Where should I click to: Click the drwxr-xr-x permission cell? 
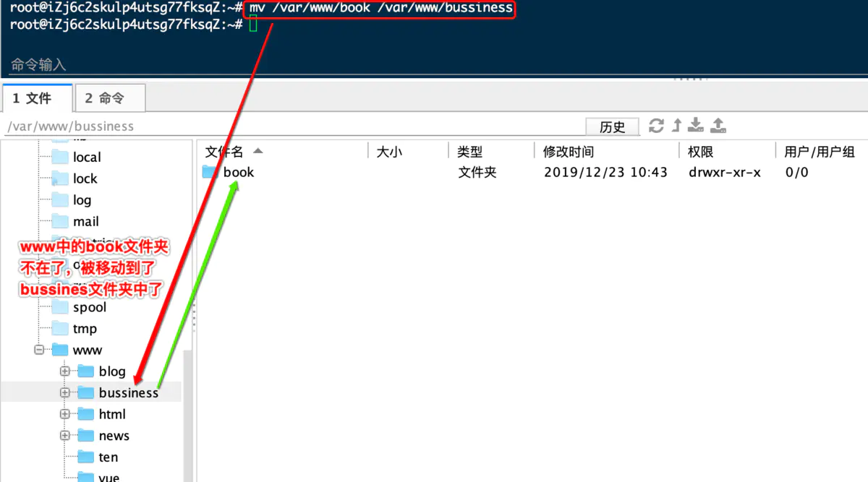(x=725, y=172)
